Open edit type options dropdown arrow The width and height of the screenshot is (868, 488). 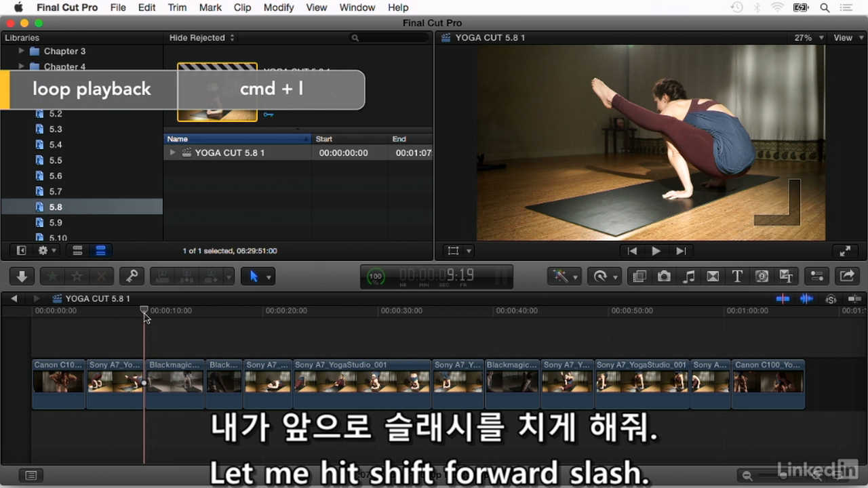pos(229,277)
